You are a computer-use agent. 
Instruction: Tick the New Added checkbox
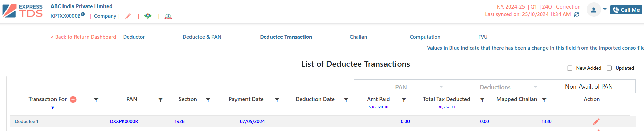click(x=570, y=68)
